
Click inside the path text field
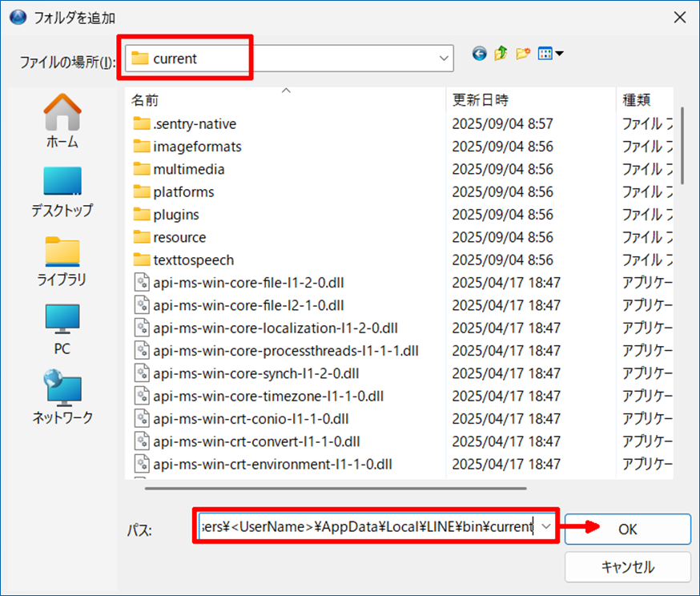pos(367,526)
